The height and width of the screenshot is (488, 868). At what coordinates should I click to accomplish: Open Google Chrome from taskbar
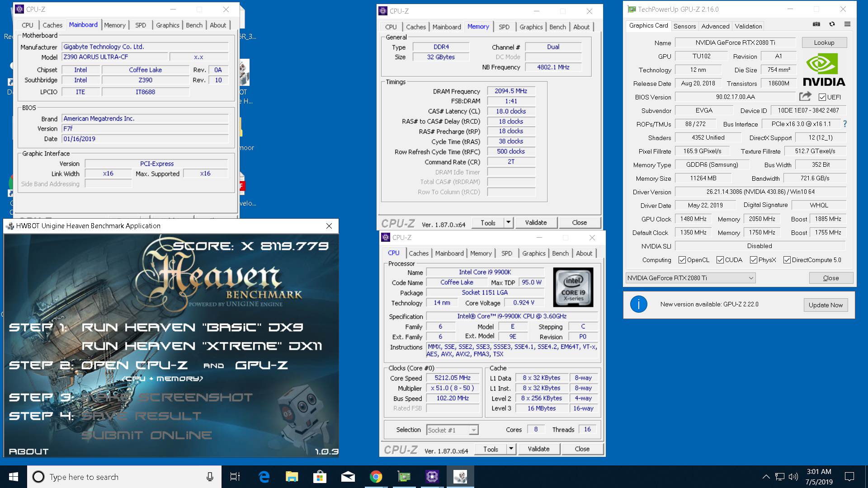coord(376,477)
